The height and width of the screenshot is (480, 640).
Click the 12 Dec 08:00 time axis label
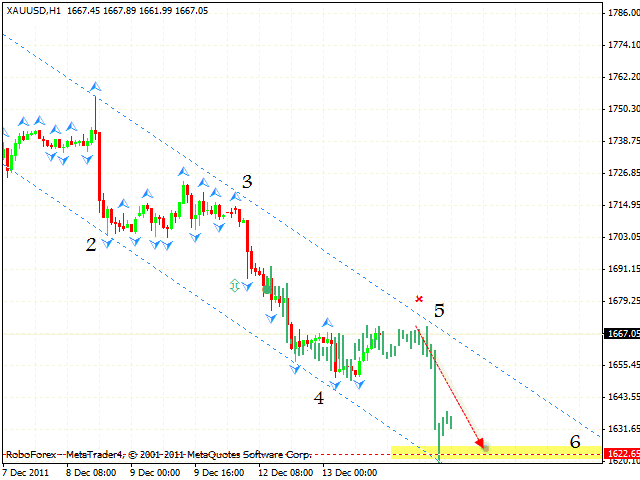[x=286, y=473]
